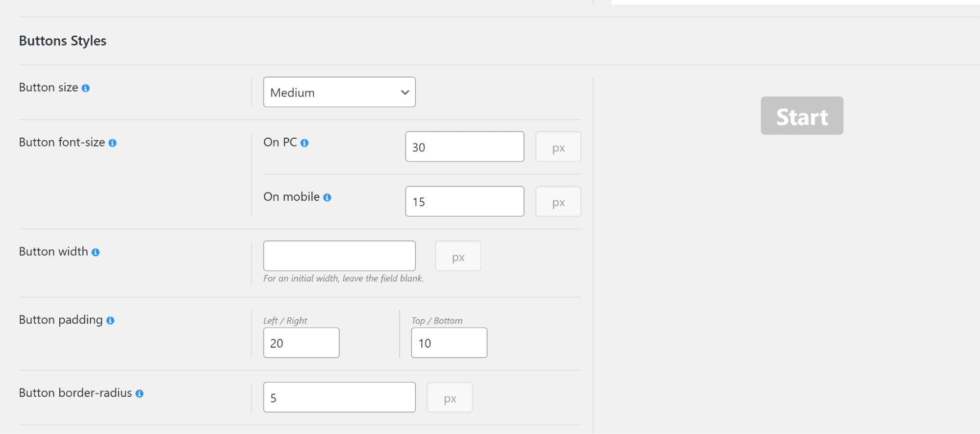
Task: Click the px unit next to border-radius field
Action: click(450, 398)
